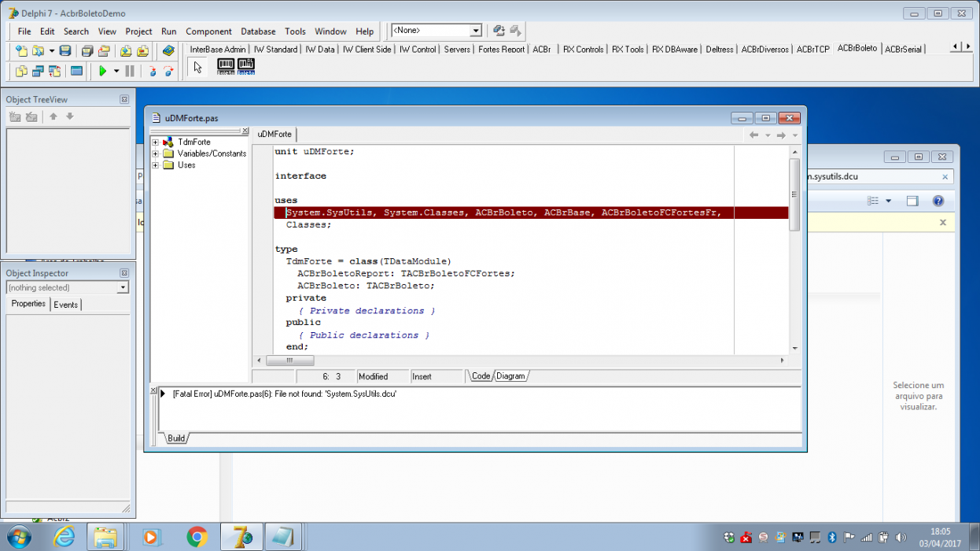The height and width of the screenshot is (551, 980).
Task: Click the Trace Into debug icon
Action: (x=153, y=71)
